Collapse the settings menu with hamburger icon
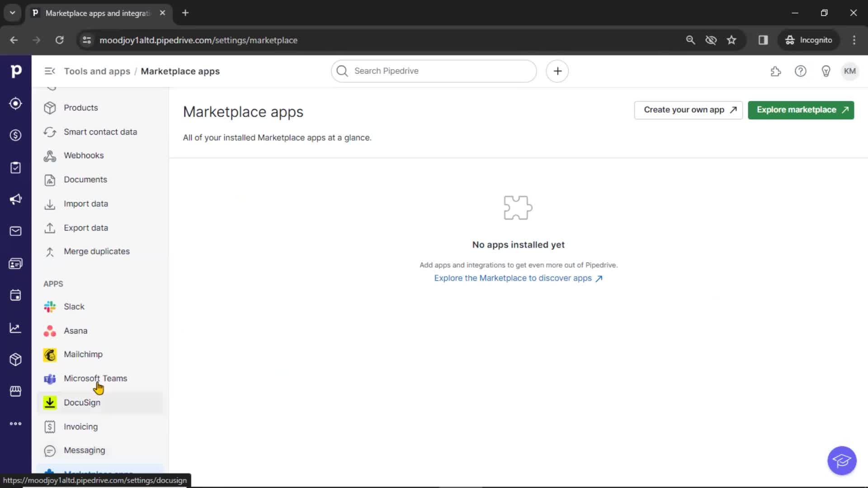Screen dimensions: 868x488 [50, 71]
